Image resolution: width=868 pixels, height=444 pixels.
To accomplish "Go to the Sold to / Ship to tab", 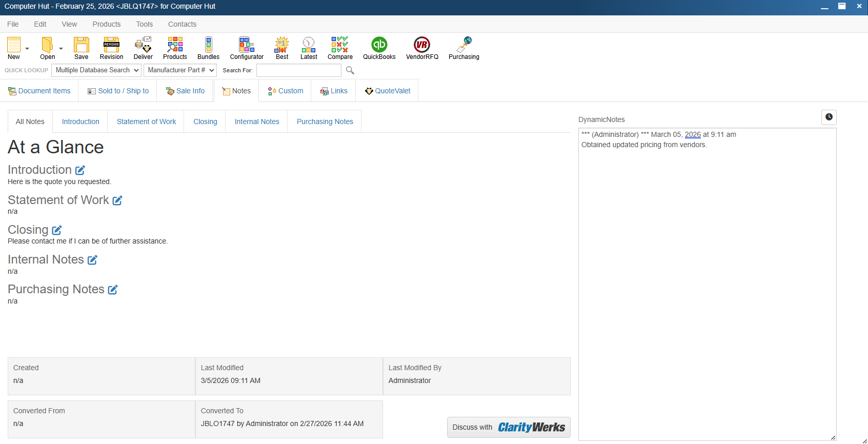I will point(118,91).
